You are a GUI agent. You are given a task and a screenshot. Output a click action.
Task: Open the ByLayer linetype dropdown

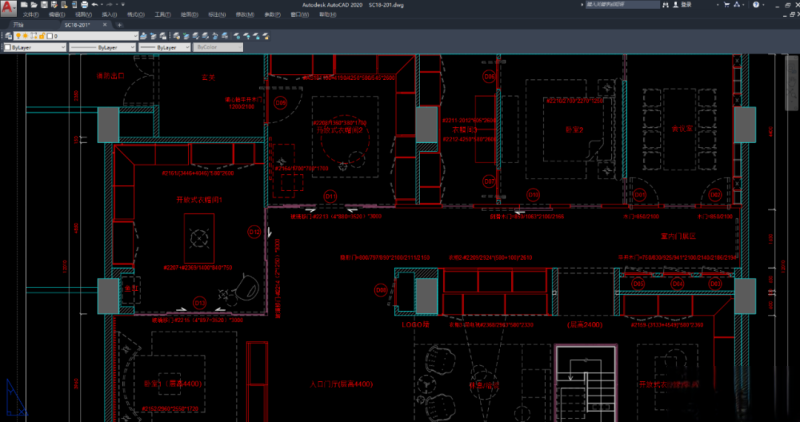point(132,47)
